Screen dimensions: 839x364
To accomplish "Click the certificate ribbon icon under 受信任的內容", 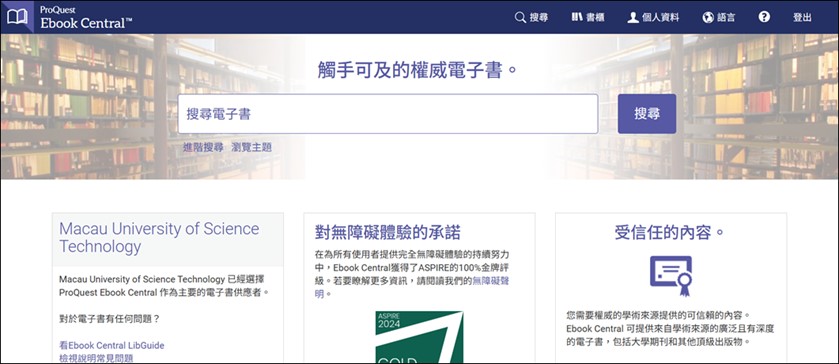I will pyautogui.click(x=671, y=276).
